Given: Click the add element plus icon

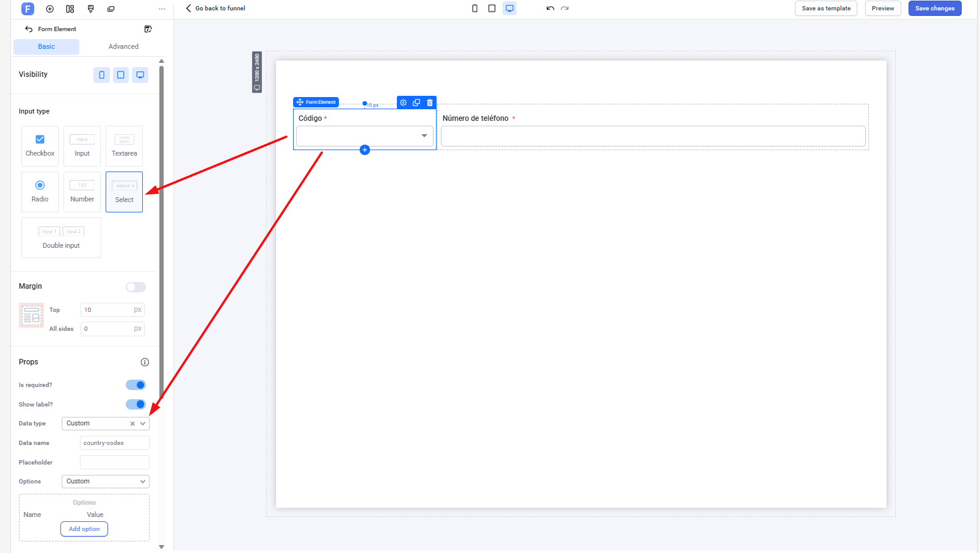Looking at the screenshot, I should [365, 150].
